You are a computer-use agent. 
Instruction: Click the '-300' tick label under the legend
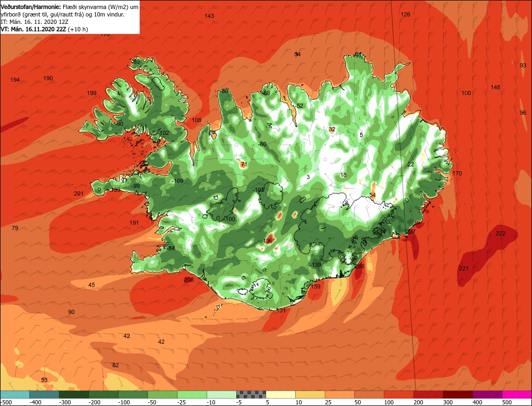coord(65,402)
